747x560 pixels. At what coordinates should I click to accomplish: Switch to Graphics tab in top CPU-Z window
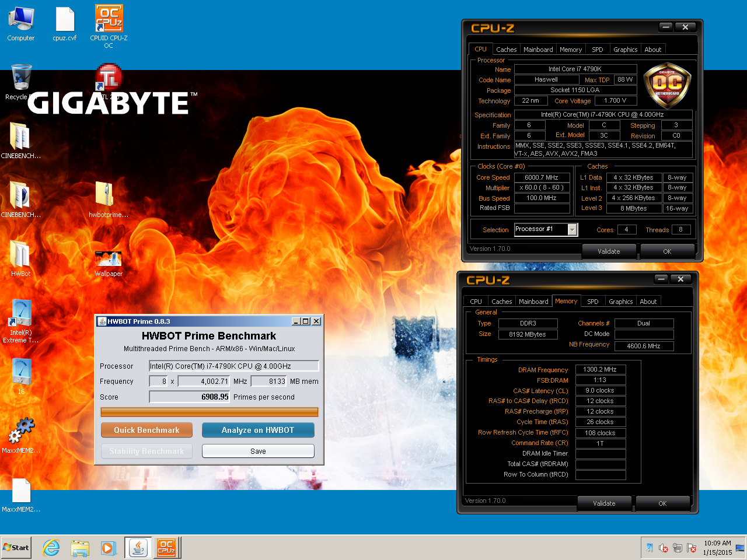coord(626,50)
